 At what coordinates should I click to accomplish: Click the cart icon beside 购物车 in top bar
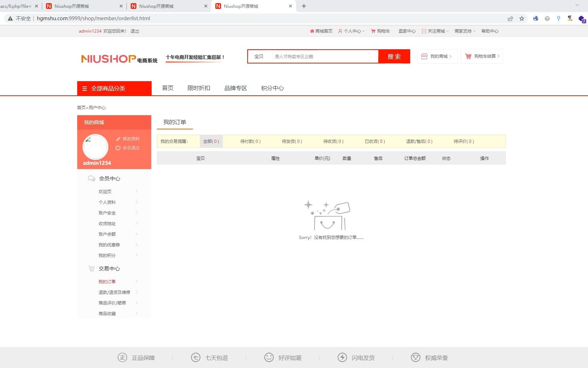373,31
